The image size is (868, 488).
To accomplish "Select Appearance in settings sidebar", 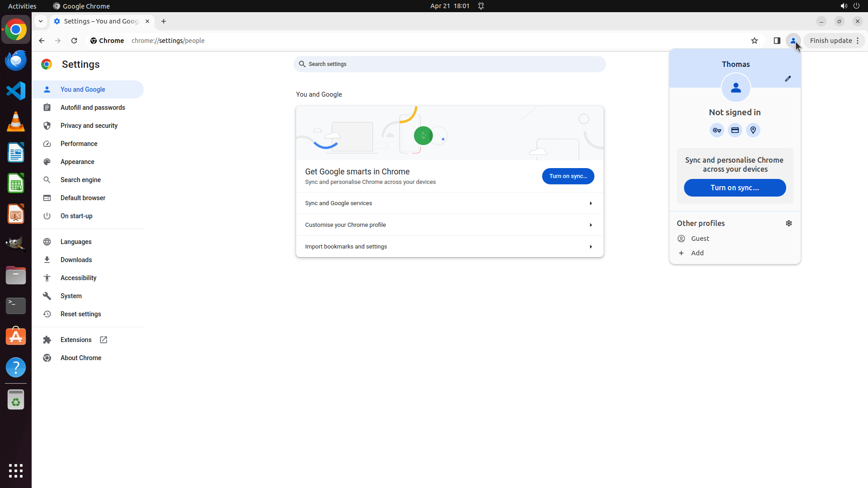I will (77, 162).
